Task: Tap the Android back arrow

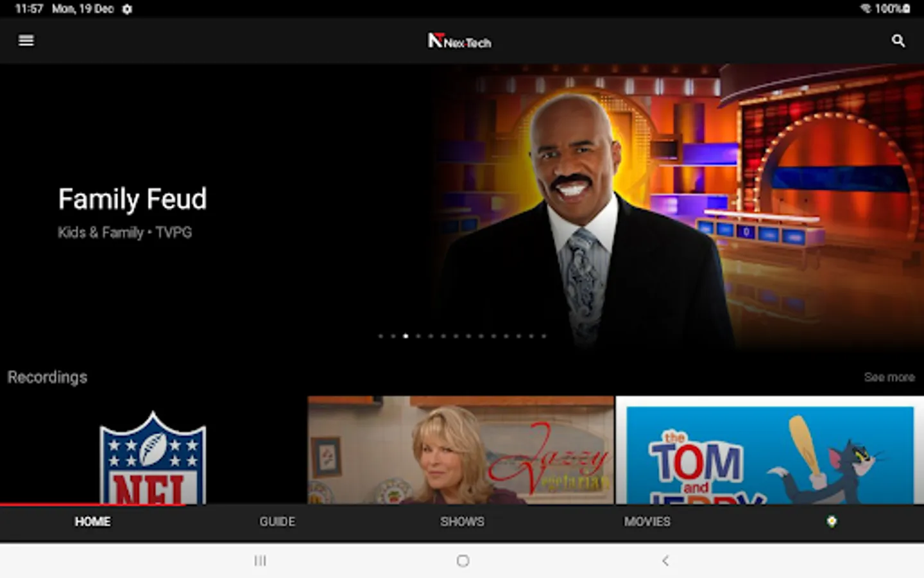Action: [665, 561]
